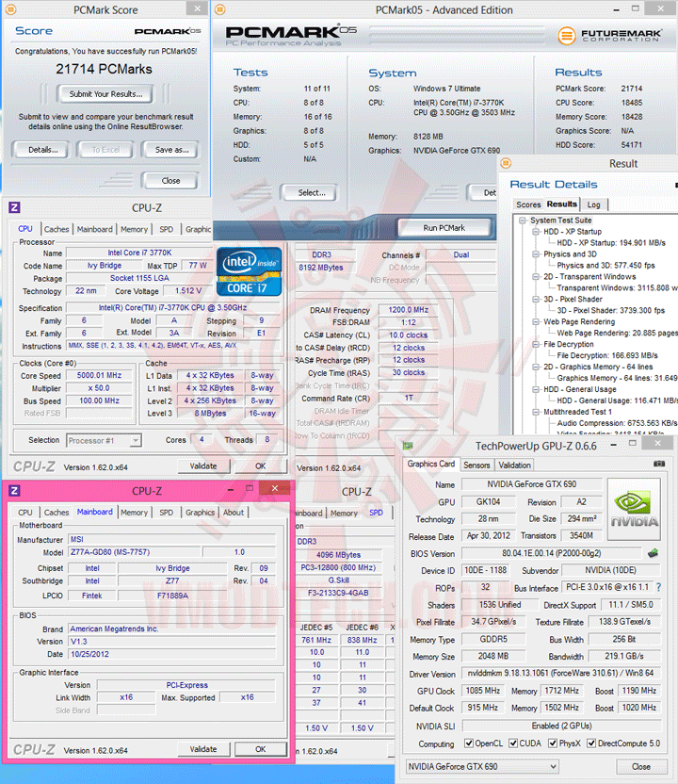Click Select button under Tests
678x784 pixels.
312,192
